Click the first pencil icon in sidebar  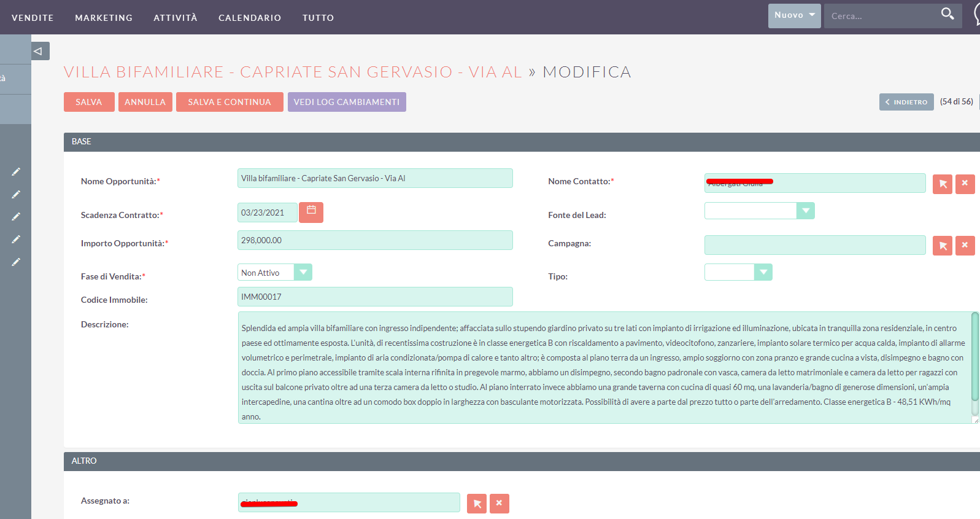pos(16,172)
